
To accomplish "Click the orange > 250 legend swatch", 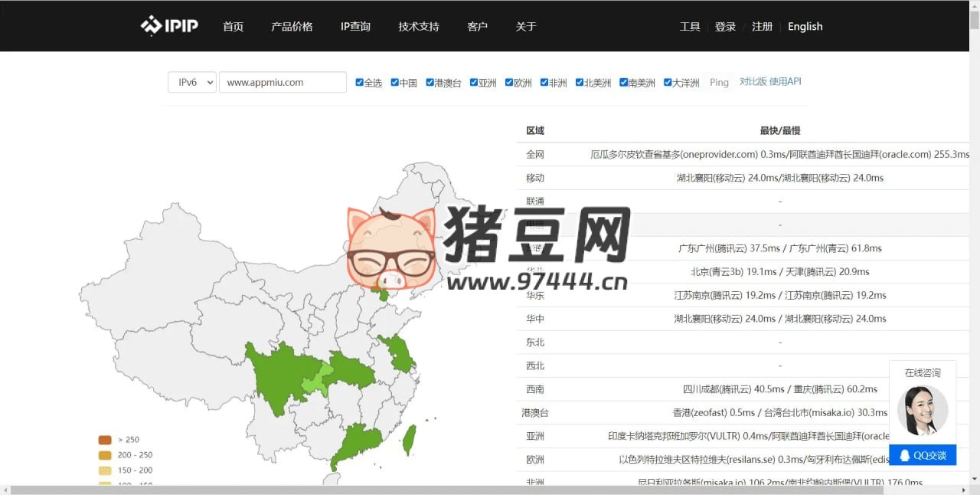I will click(x=104, y=440).
